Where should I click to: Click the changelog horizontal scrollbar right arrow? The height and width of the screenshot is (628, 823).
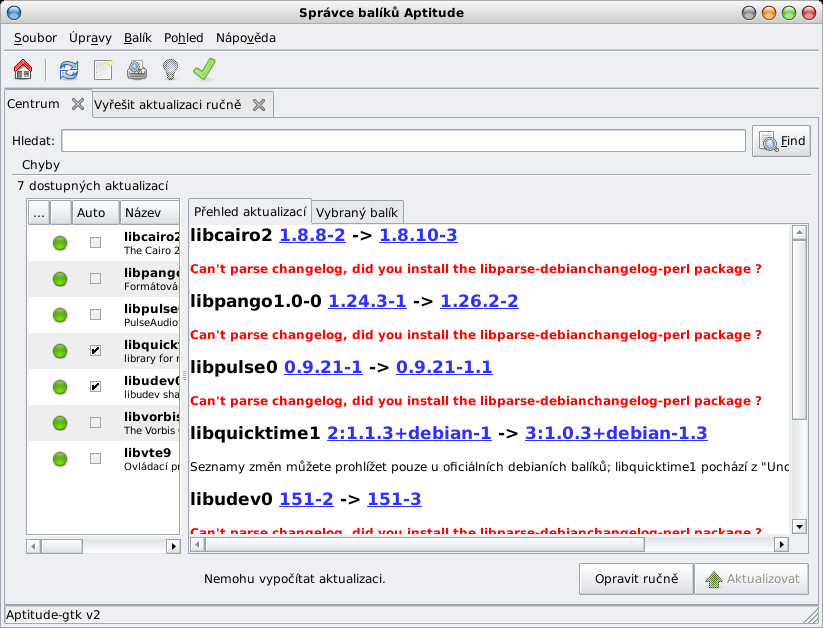pyautogui.click(x=782, y=545)
